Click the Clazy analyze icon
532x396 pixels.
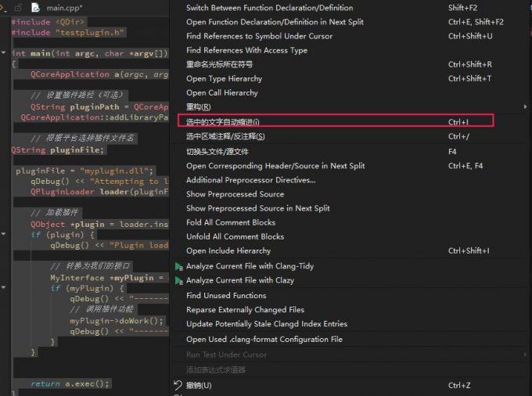pyautogui.click(x=178, y=280)
